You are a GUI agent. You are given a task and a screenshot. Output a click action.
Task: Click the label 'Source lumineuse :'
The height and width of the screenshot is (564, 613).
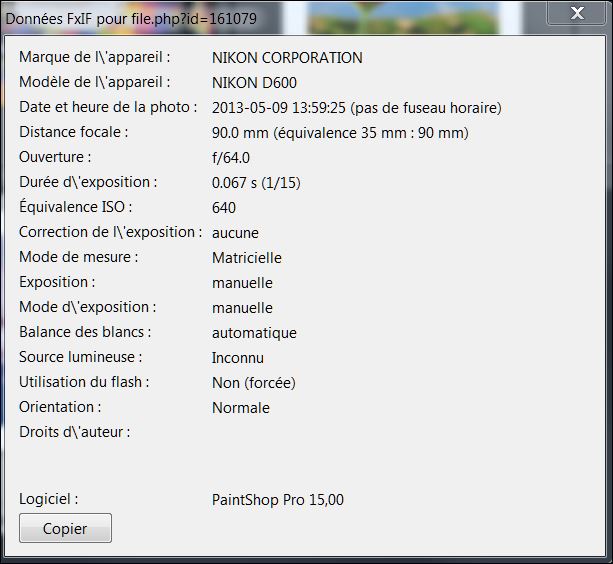81,357
